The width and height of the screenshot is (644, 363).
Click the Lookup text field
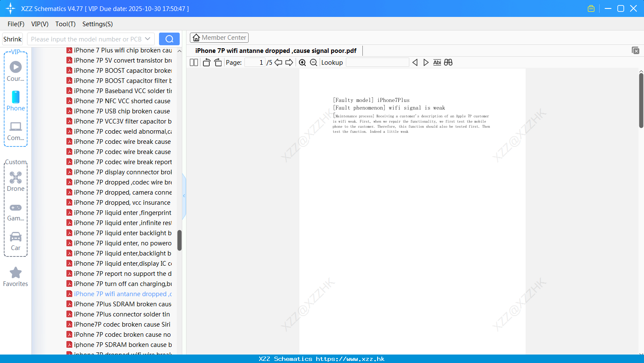click(378, 62)
